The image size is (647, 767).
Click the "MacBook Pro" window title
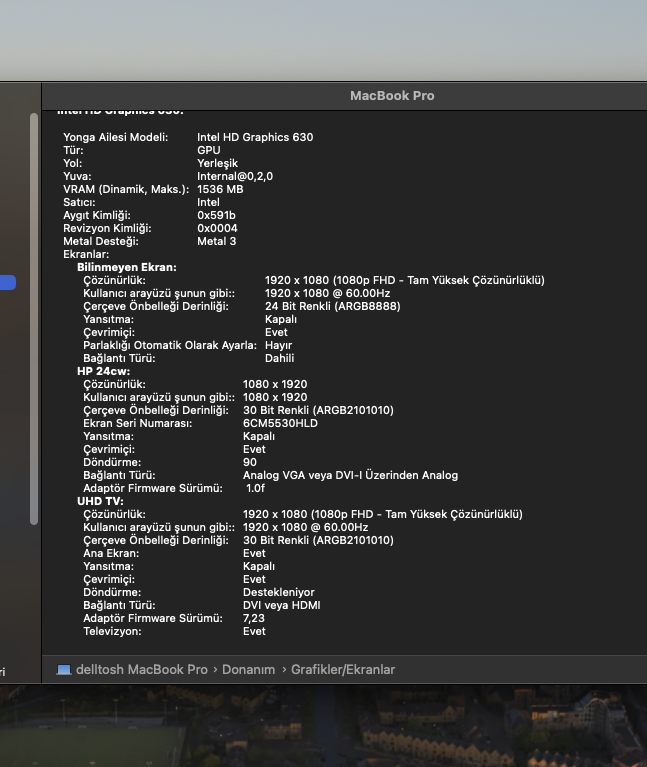click(392, 96)
